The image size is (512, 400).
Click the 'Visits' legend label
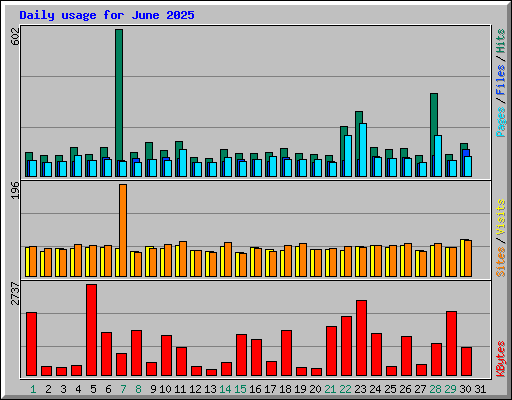[500, 218]
